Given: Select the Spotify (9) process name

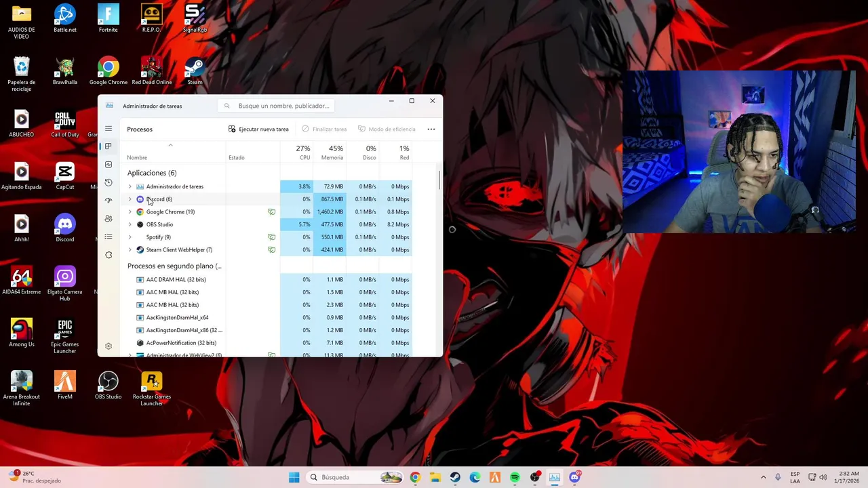Looking at the screenshot, I should [158, 237].
